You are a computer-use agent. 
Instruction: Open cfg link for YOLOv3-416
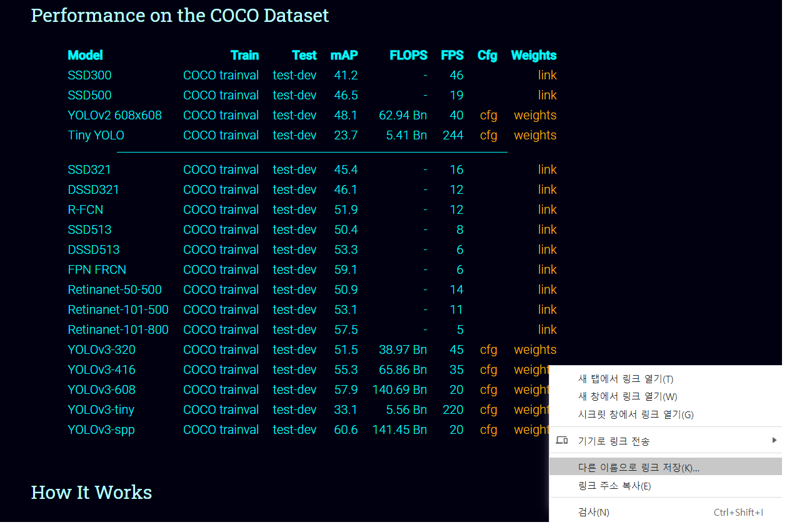point(488,369)
